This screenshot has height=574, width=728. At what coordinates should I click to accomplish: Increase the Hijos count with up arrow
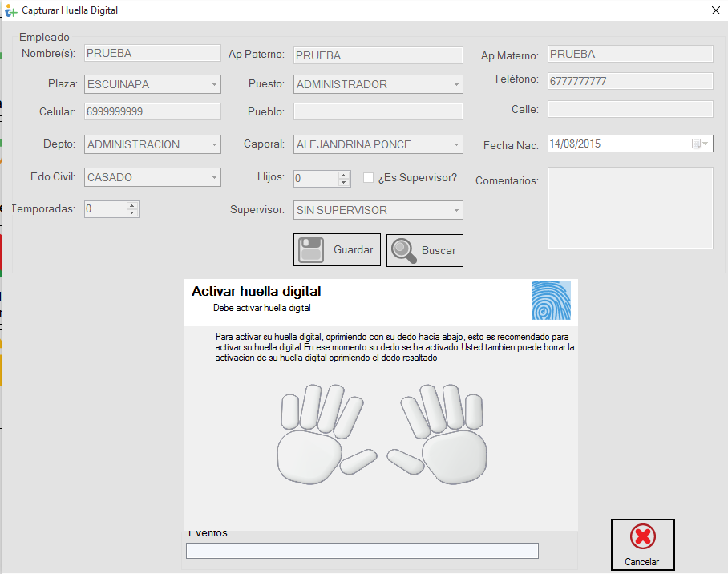point(344,175)
